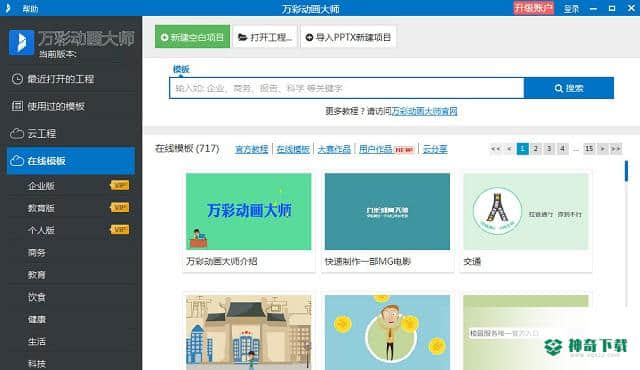The width and height of the screenshot is (640, 370).
Task: Open 使用过的模板 in sidebar
Action: (71, 106)
